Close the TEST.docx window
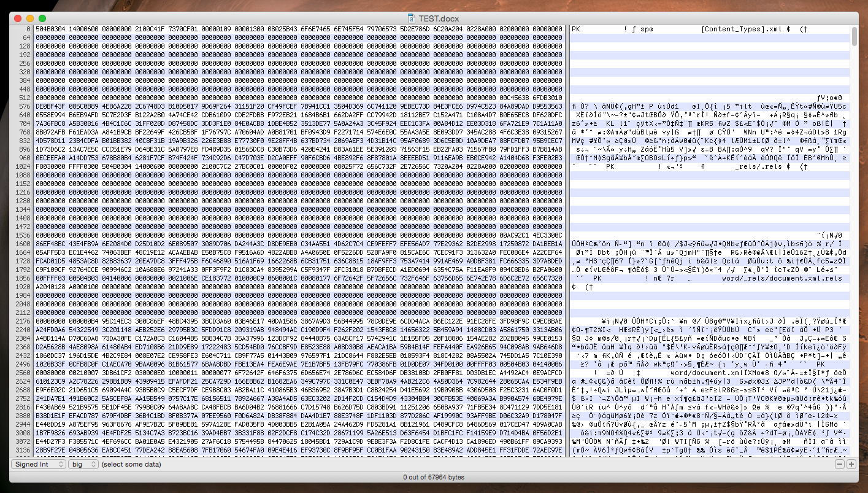 coord(18,18)
